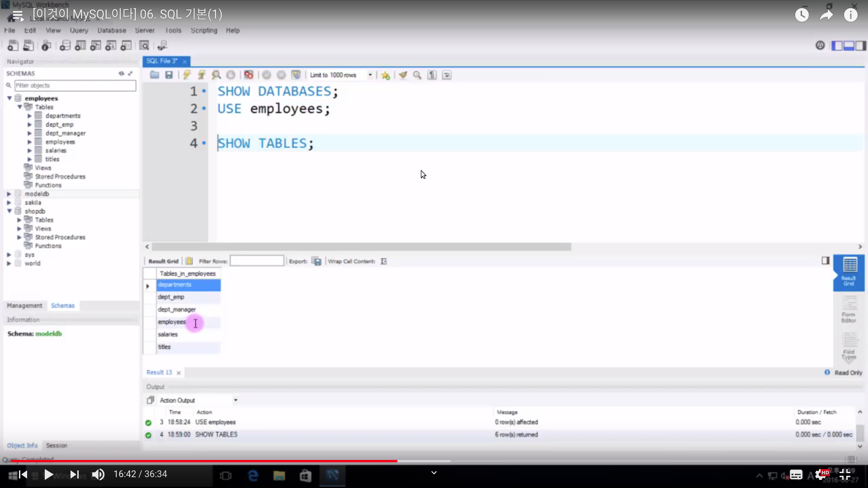868x488 pixels.
Task: Close the SQL File 3 tab
Action: pyautogui.click(x=184, y=61)
